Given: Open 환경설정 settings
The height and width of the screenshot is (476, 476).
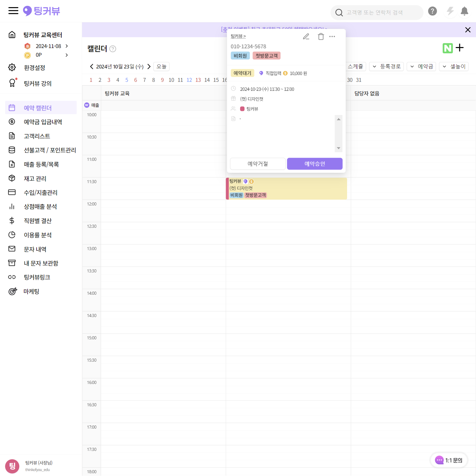Looking at the screenshot, I should coord(34,68).
